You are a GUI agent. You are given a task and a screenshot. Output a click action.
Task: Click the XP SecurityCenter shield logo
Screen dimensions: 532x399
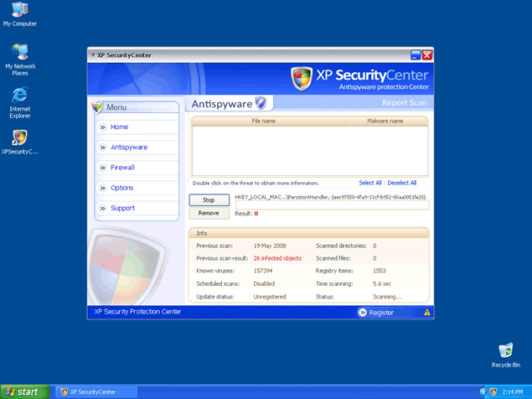point(302,79)
